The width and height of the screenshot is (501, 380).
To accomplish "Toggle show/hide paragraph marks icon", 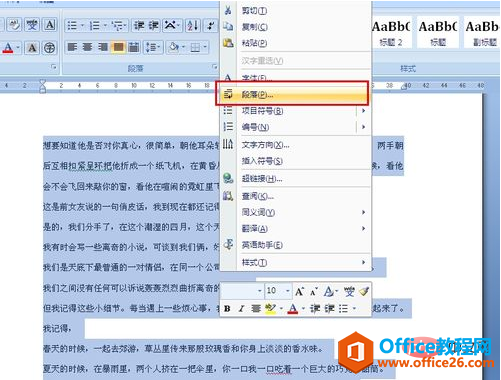I will [x=211, y=25].
